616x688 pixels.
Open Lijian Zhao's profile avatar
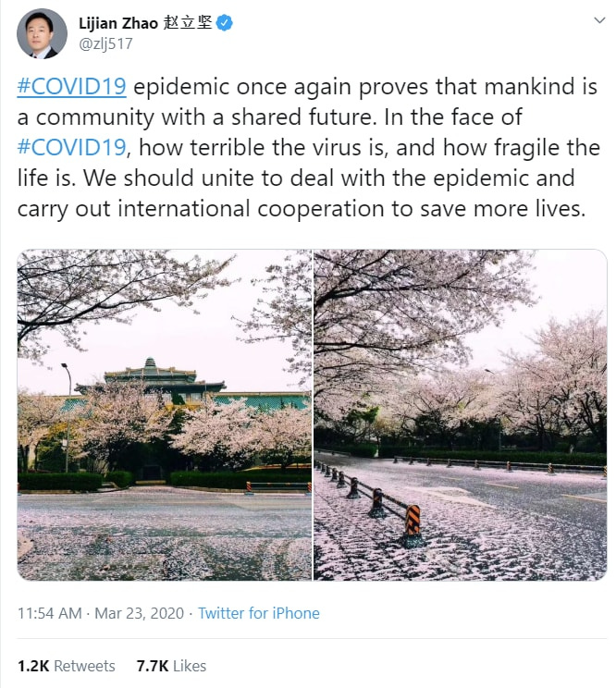click(42, 33)
